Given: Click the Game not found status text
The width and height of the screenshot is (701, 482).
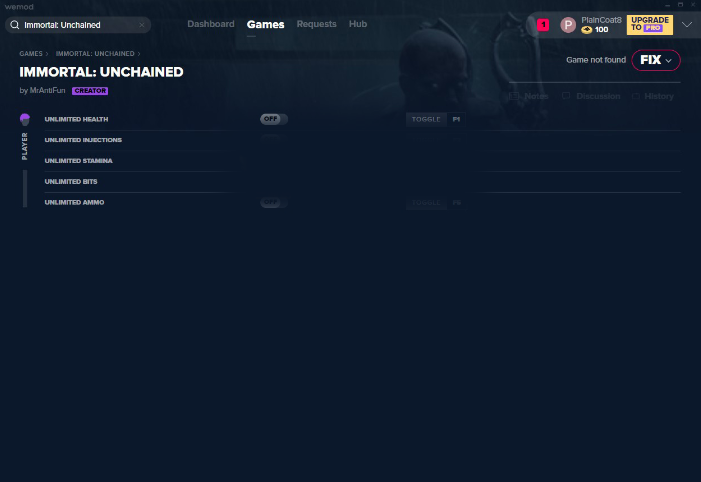Looking at the screenshot, I should pos(596,60).
